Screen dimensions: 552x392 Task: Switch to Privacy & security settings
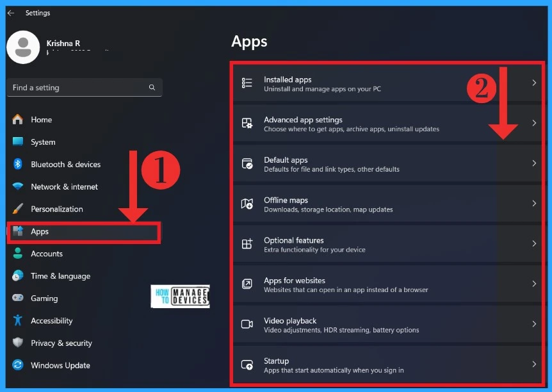(61, 343)
